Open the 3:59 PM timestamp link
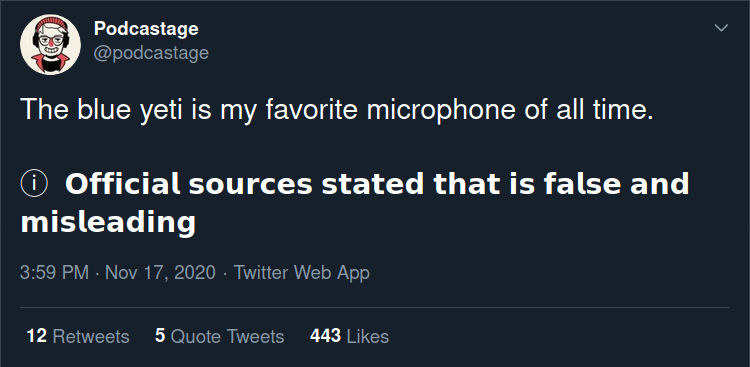Viewport: 750px width, 367px height. [x=55, y=273]
